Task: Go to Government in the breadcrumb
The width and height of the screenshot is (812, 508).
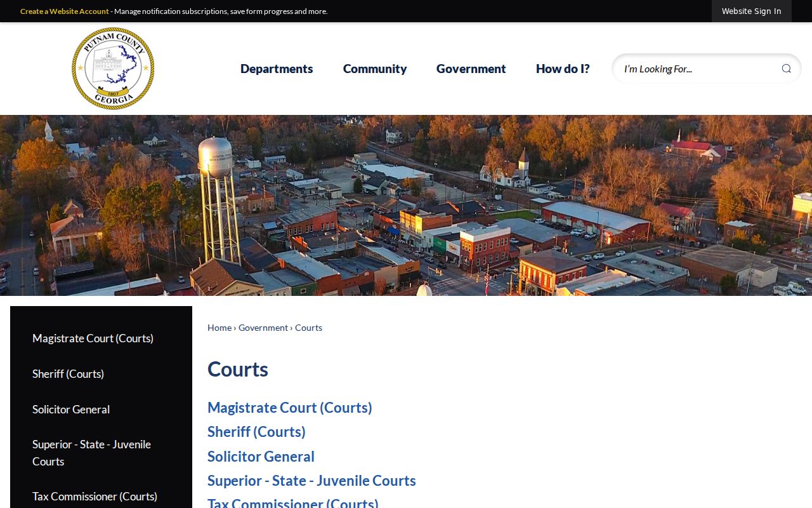Action: (x=263, y=328)
